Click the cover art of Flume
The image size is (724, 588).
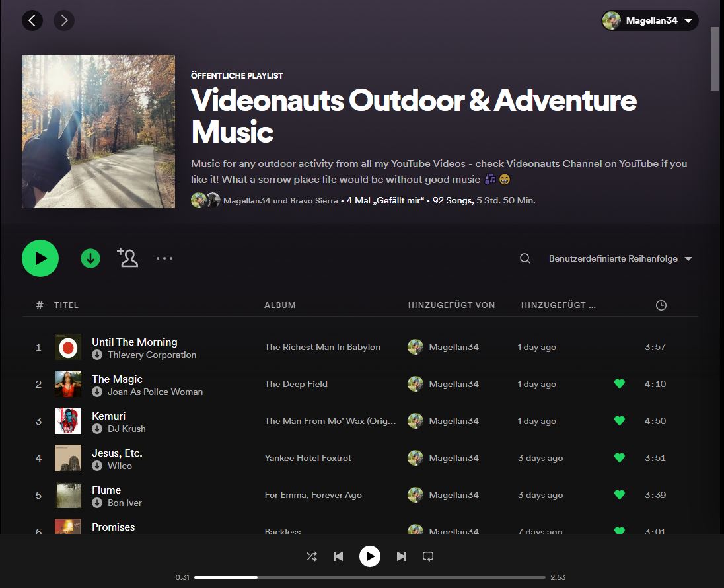tap(68, 495)
